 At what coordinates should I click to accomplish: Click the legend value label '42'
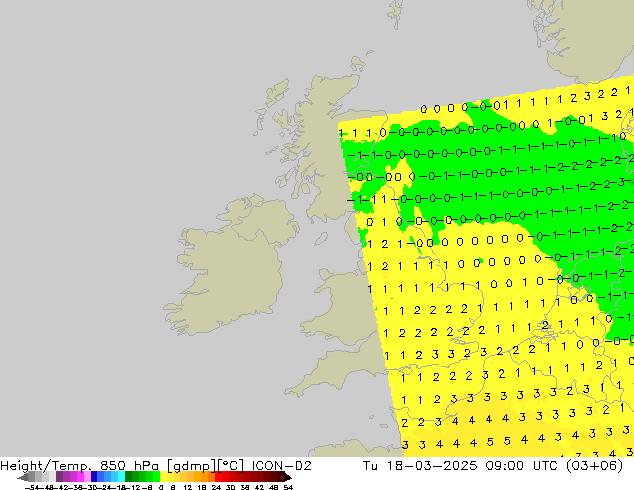[259, 487]
